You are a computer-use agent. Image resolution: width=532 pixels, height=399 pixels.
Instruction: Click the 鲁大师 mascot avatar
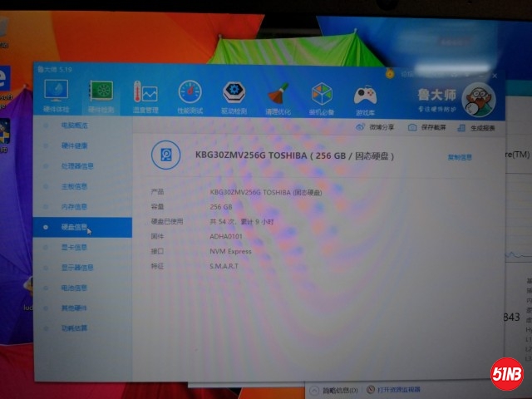[x=477, y=101]
